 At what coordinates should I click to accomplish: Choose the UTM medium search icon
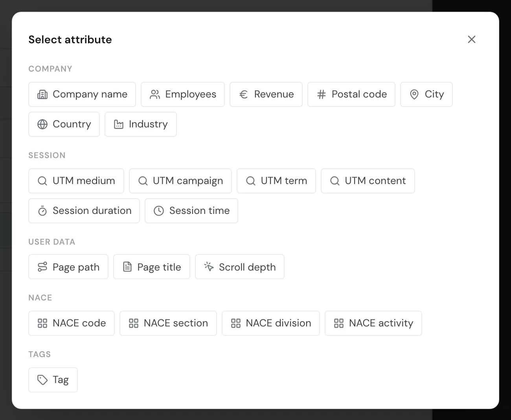pos(42,181)
